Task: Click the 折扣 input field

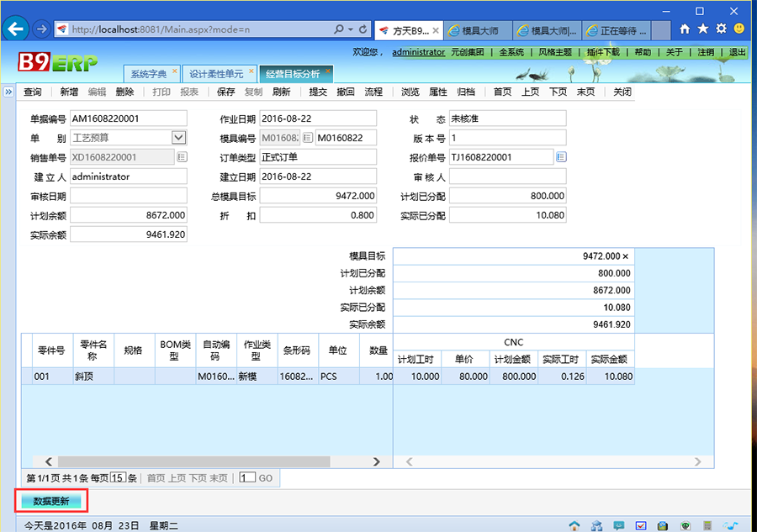Action: 318,215
